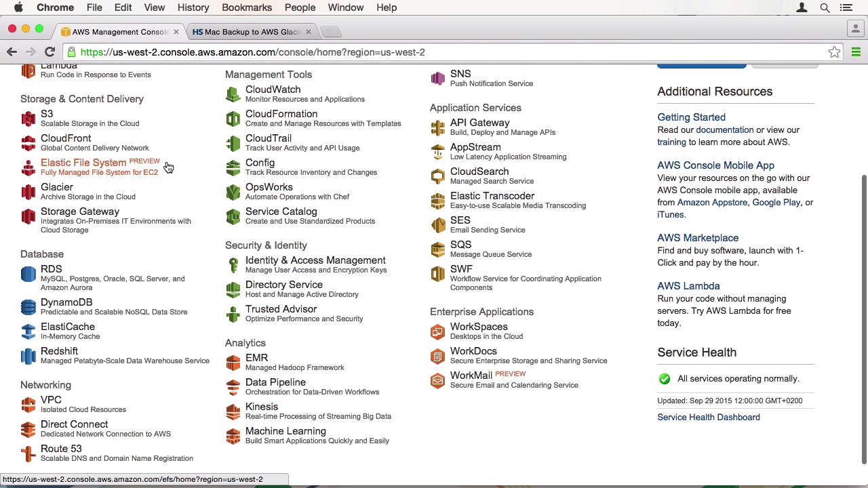The height and width of the screenshot is (488, 868).
Task: Open the Data Pipeline link
Action: tap(275, 382)
